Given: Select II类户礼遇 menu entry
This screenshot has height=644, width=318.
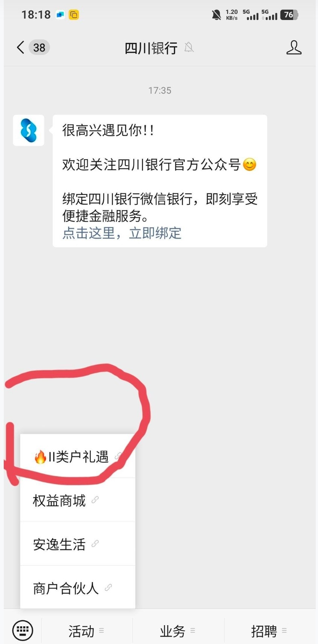Looking at the screenshot, I should pos(78,456).
